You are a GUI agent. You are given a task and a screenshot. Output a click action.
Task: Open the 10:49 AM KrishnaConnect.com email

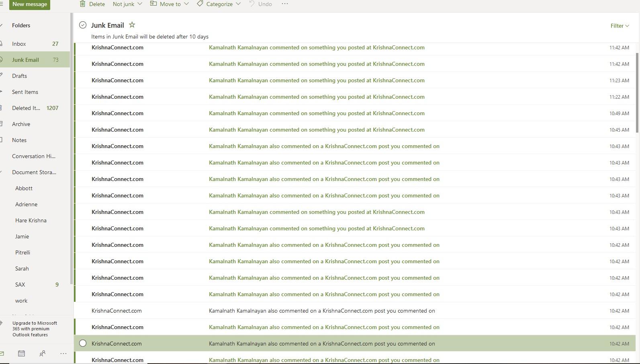point(355,113)
